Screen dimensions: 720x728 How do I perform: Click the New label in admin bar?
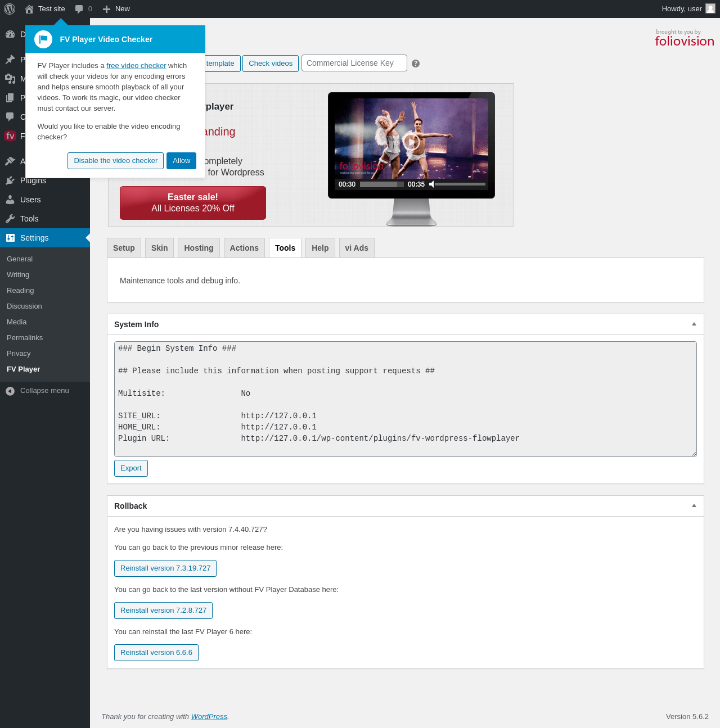point(123,9)
